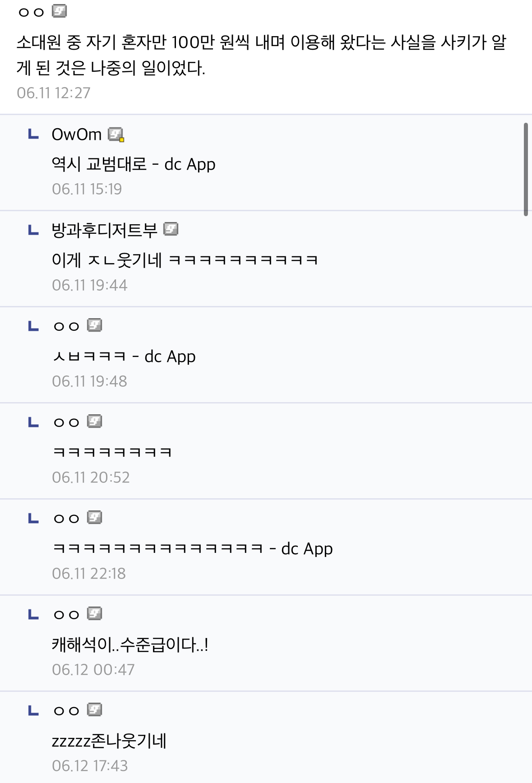Open the 방과후디저트부 nickname profile
The height and width of the screenshot is (783, 532).
pyautogui.click(x=105, y=230)
